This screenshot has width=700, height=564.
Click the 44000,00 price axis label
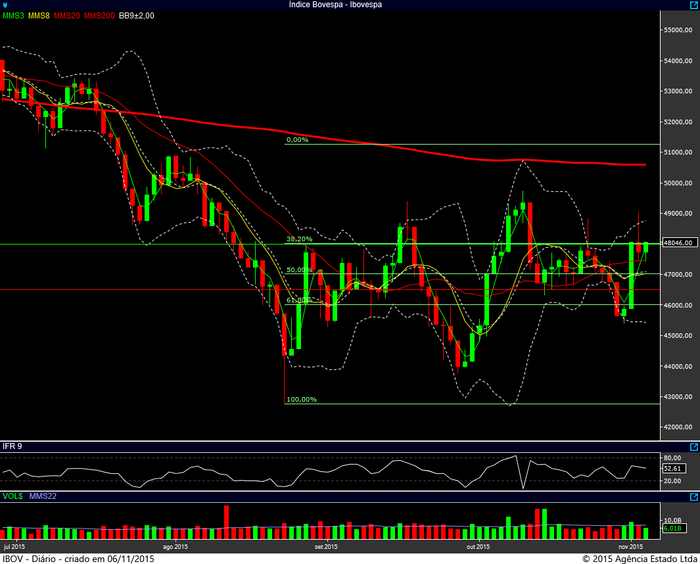tap(678, 366)
